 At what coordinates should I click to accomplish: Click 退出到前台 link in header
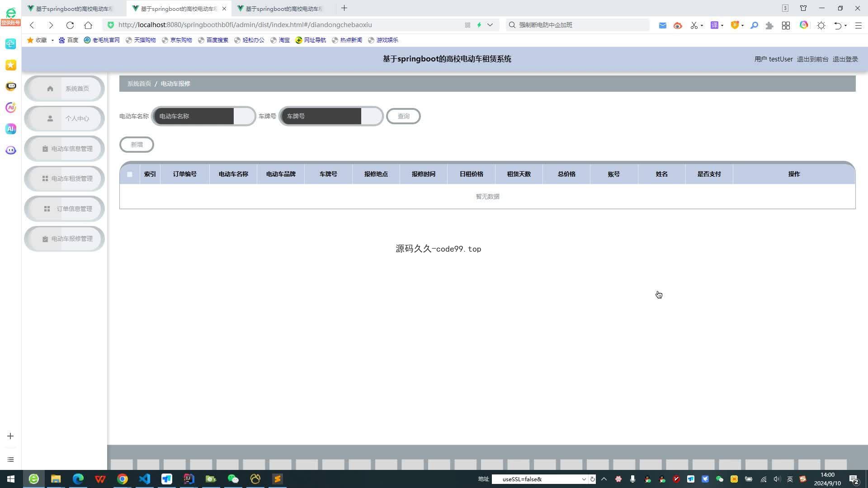point(812,59)
